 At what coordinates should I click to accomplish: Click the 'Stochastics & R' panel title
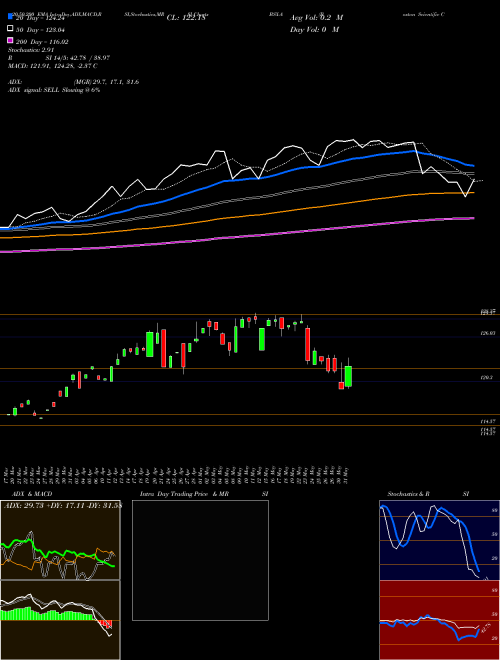point(408,494)
